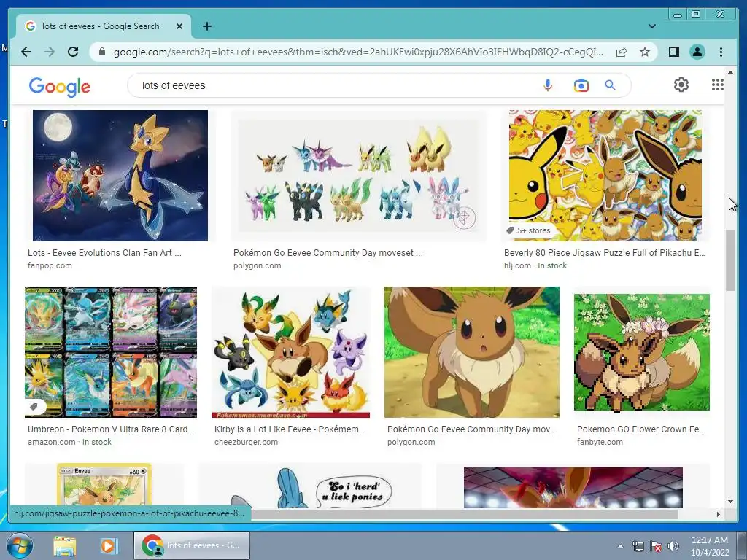The width and height of the screenshot is (747, 560).
Task: Click 'Beverly 80 Piece Jigsaw Puzzle' title
Action: click(604, 253)
